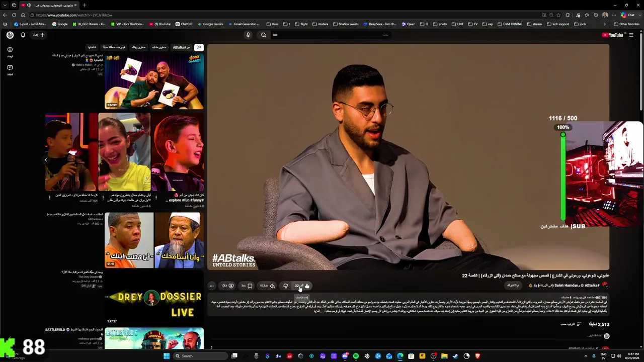Open the eggplant challenge video thumbnail
Viewport: 644px width, 362px height.
click(154, 81)
